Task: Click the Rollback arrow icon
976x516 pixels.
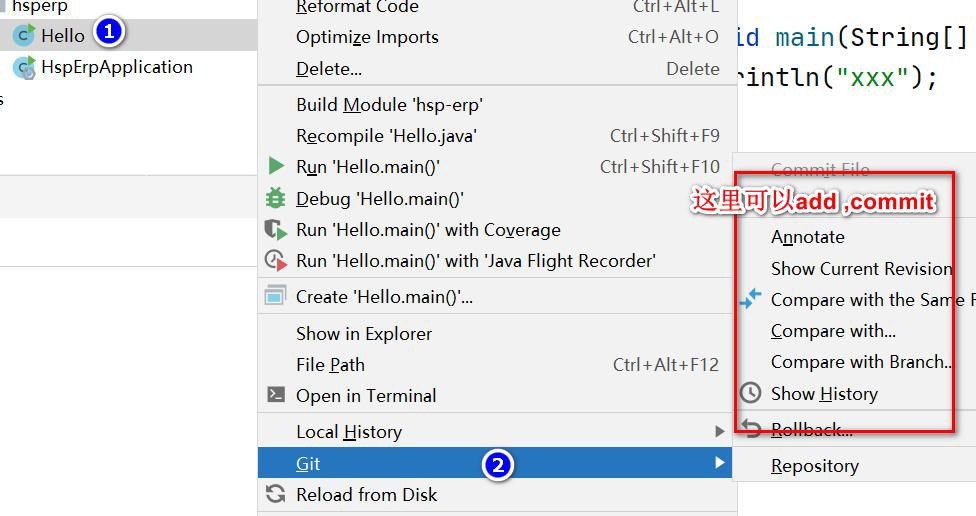Action: (x=752, y=430)
